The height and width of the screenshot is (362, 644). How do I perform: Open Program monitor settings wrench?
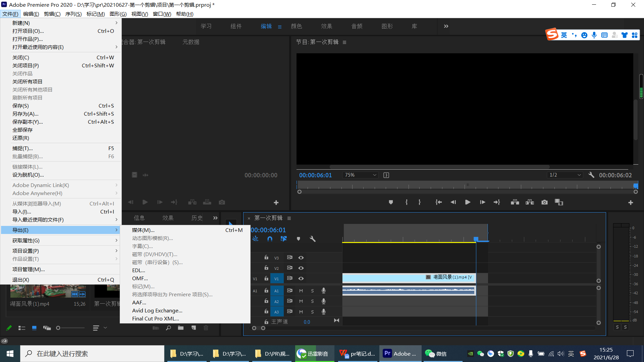pyautogui.click(x=591, y=175)
